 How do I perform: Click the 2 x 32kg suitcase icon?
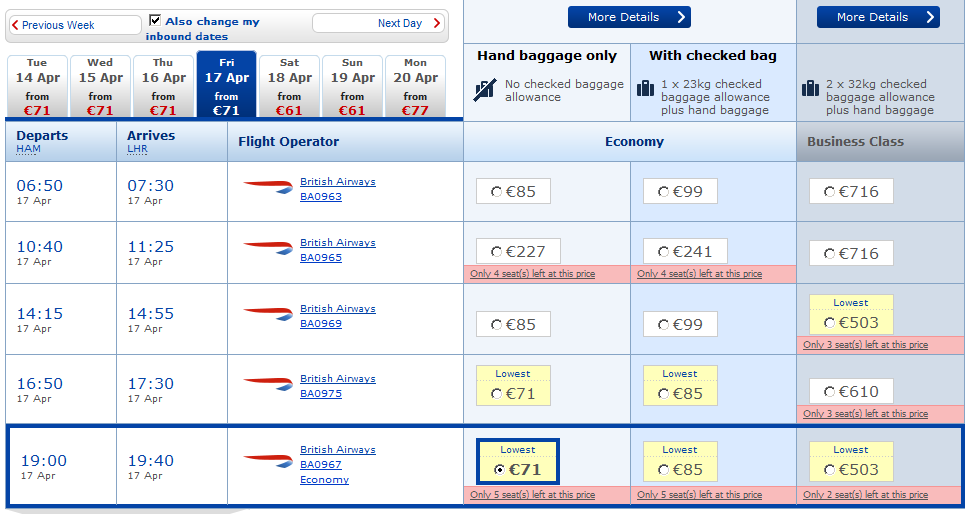pyautogui.click(x=810, y=89)
